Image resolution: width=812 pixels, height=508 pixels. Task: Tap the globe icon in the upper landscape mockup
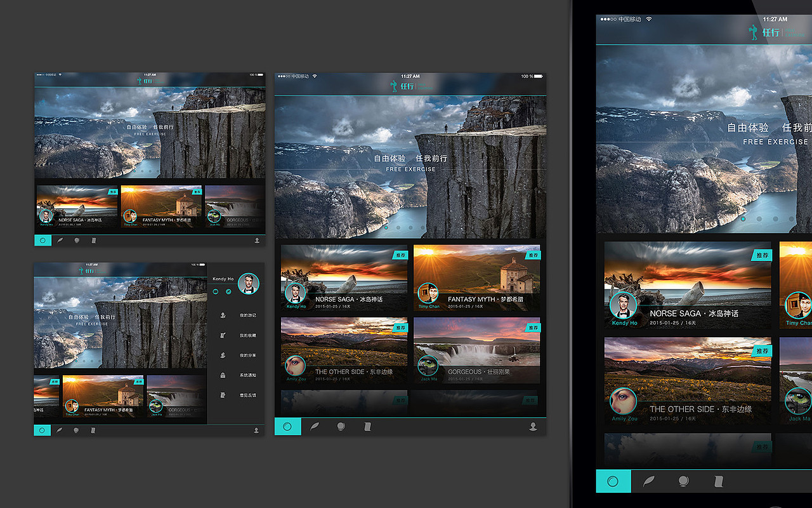(76, 241)
